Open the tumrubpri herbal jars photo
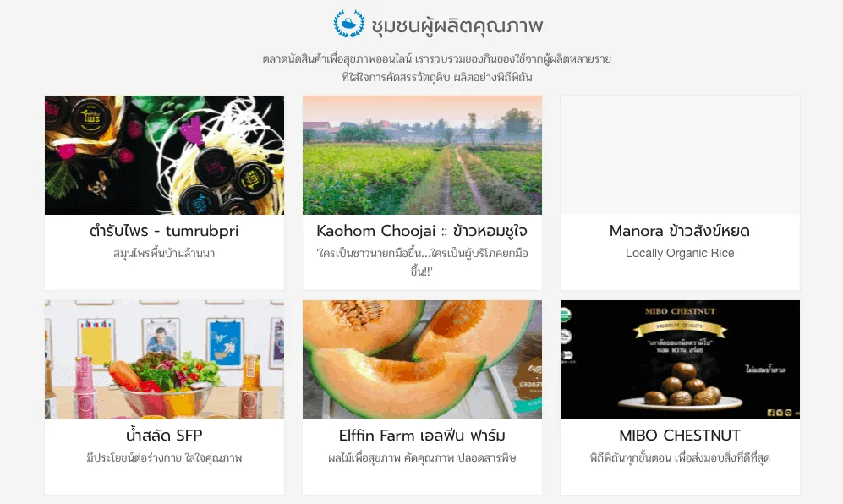The height and width of the screenshot is (504, 843). 165,155
